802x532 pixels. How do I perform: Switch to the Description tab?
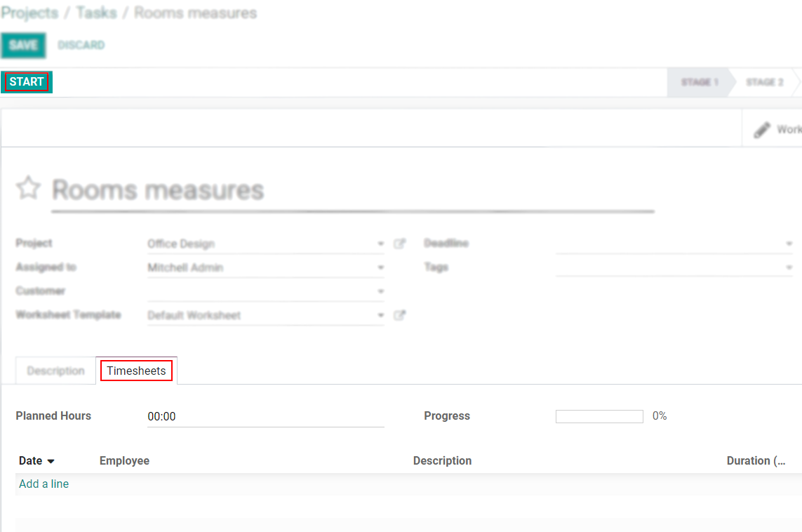click(x=55, y=371)
